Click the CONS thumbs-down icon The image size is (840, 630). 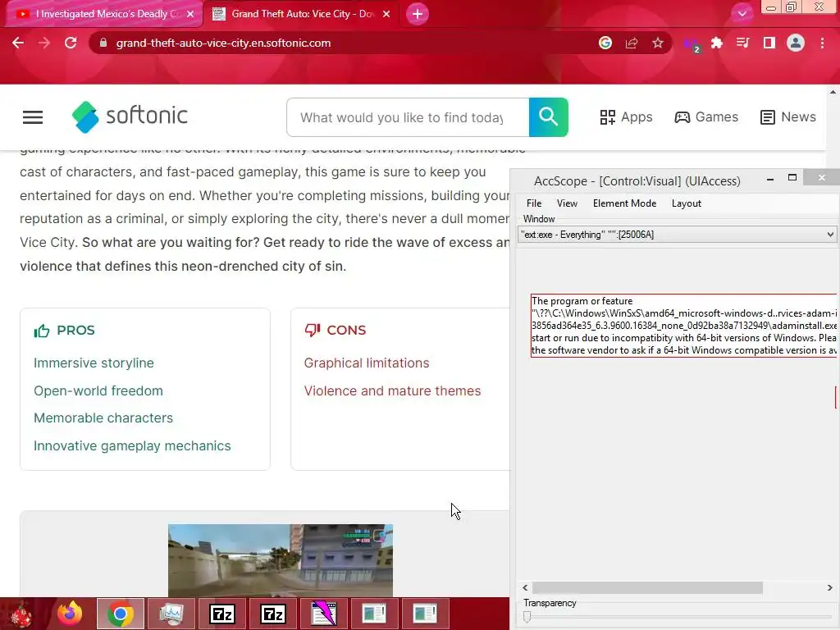point(313,330)
